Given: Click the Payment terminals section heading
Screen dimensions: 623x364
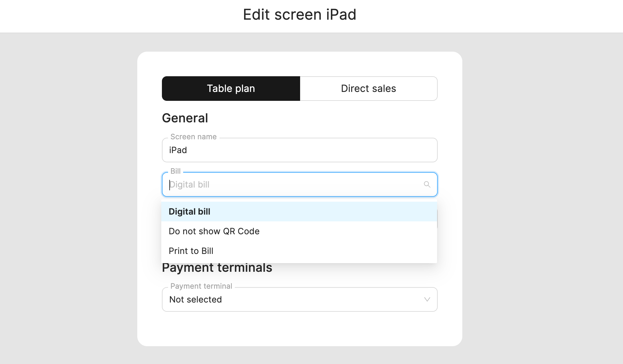Looking at the screenshot, I should coord(217,268).
